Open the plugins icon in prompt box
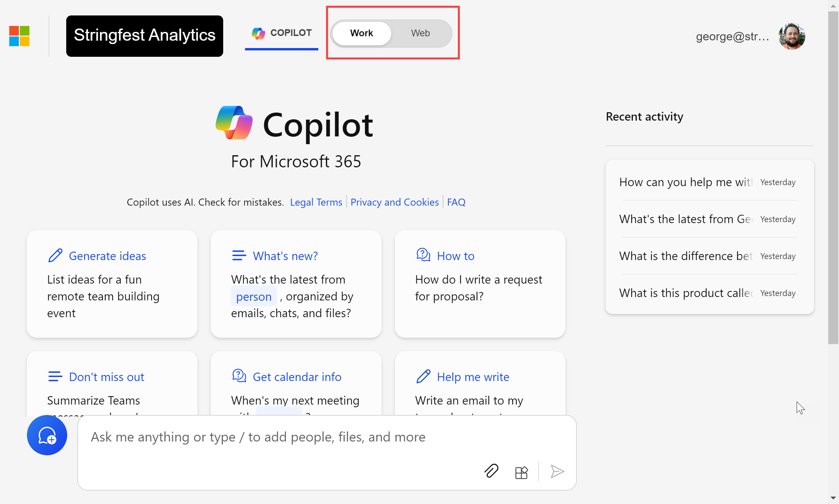The width and height of the screenshot is (839, 504). pos(521,472)
